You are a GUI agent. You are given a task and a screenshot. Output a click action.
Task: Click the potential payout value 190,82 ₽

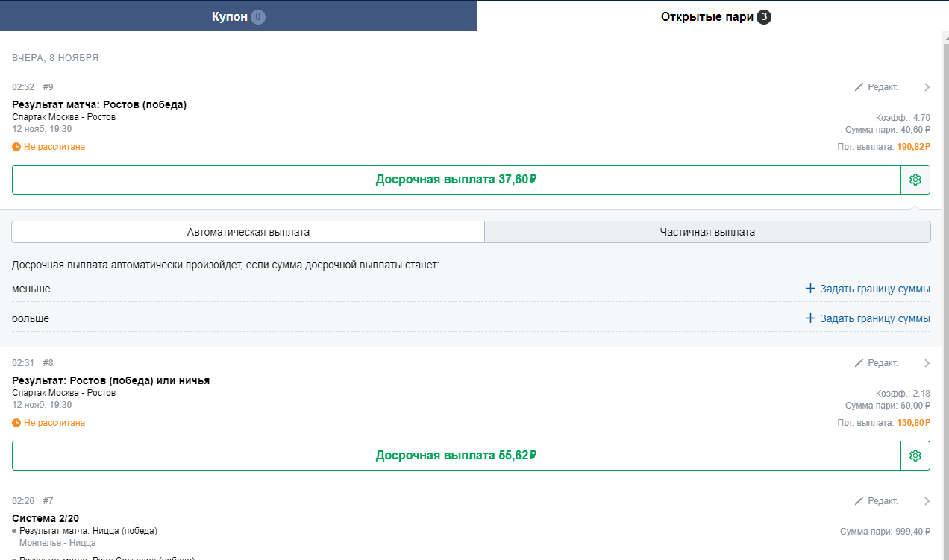[913, 147]
